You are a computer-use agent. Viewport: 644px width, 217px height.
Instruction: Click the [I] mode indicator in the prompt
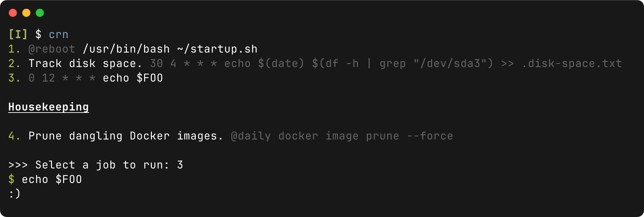[x=18, y=34]
